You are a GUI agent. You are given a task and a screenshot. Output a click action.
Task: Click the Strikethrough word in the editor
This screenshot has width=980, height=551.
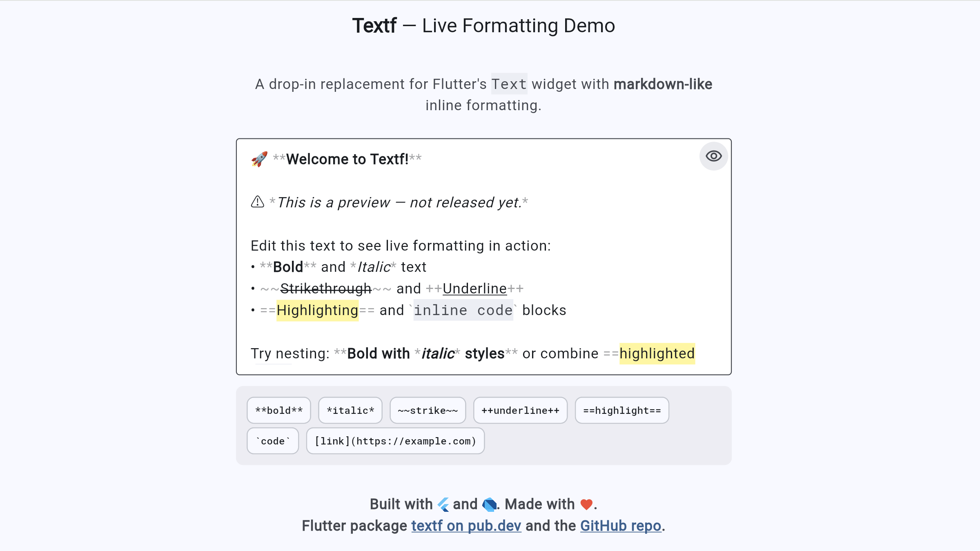(x=326, y=289)
